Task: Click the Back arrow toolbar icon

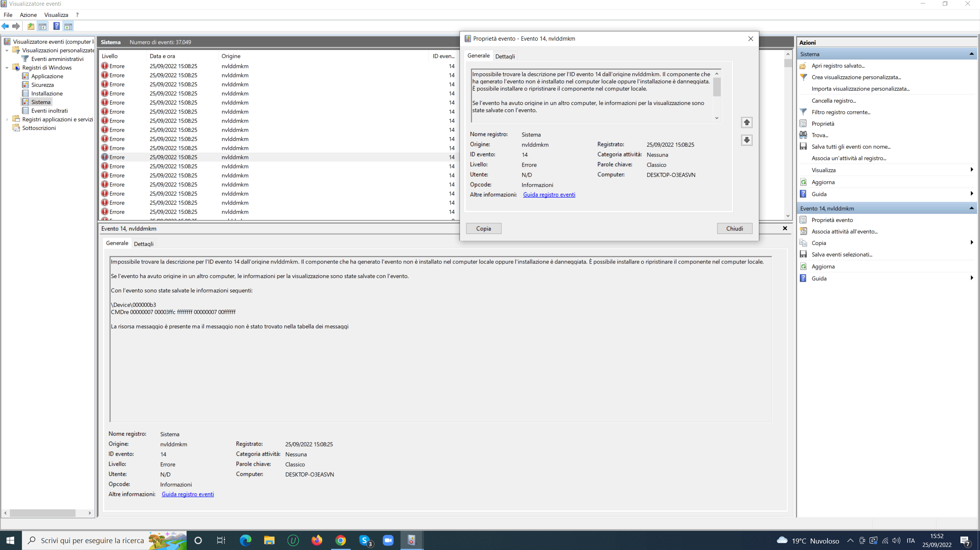Action: coord(5,26)
